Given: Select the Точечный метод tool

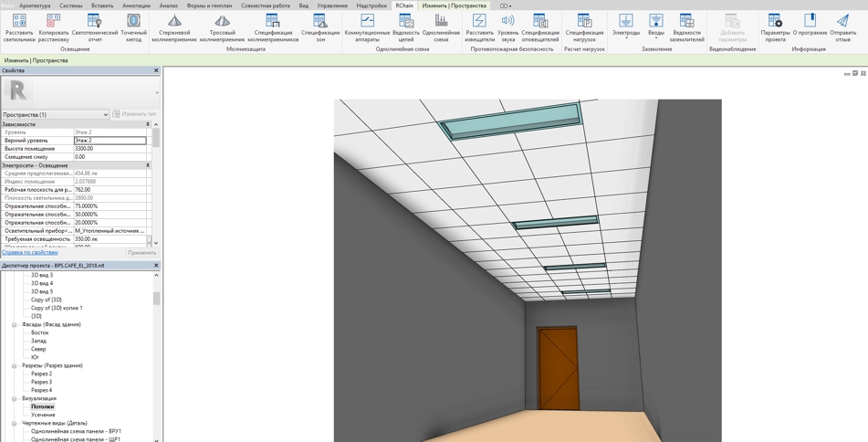Looking at the screenshot, I should pyautogui.click(x=133, y=22).
